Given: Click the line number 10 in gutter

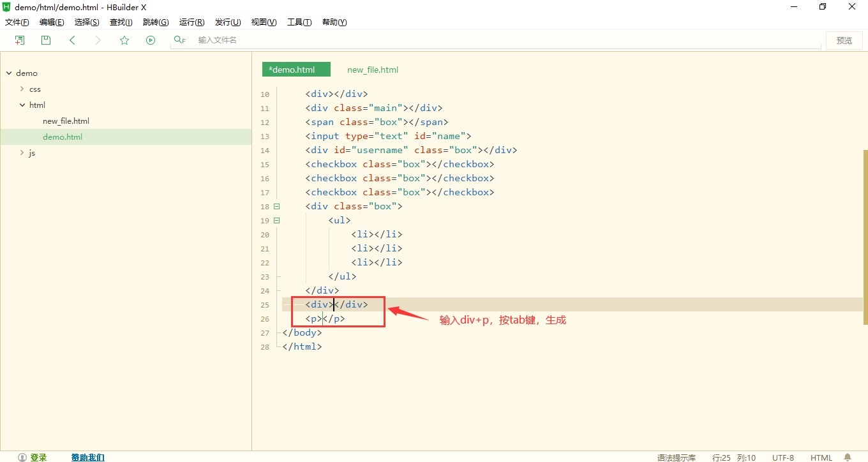Looking at the screenshot, I should (265, 94).
